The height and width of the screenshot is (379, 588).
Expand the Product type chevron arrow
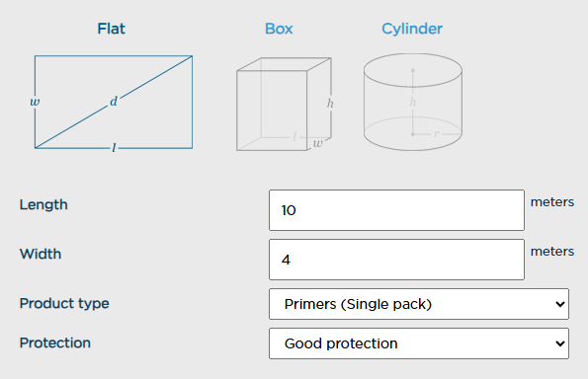560,304
